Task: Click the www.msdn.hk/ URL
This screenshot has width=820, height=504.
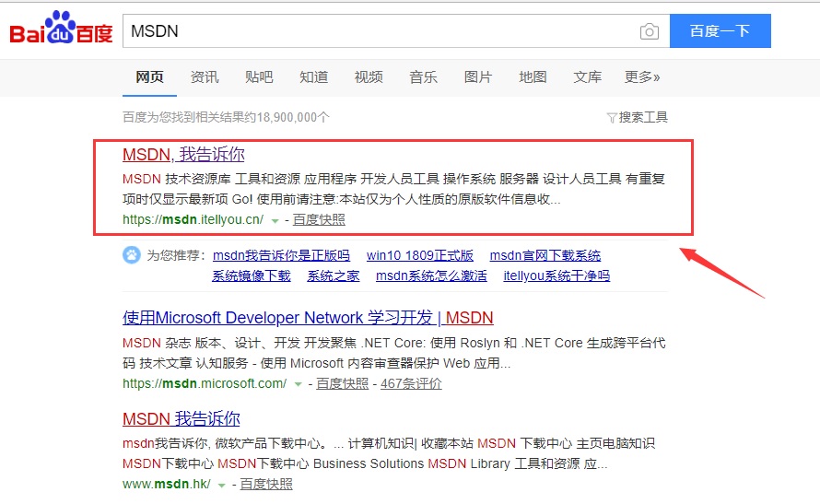Action: coord(166,484)
